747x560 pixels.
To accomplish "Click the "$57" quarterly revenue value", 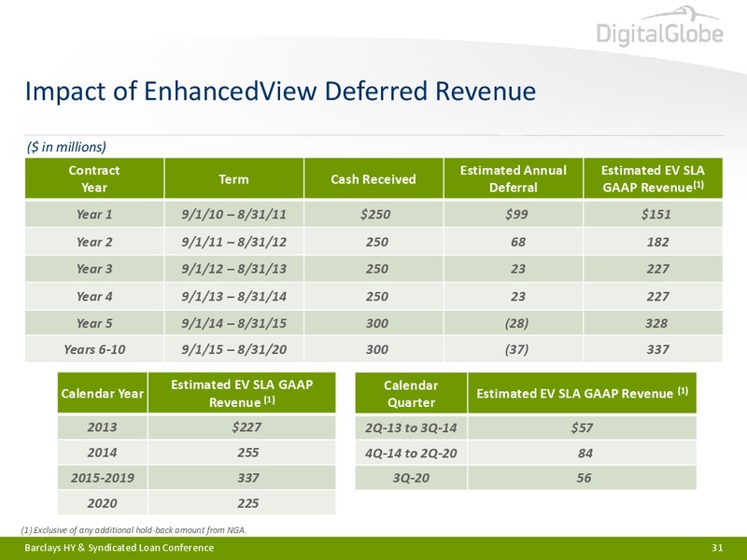I will 582,428.
